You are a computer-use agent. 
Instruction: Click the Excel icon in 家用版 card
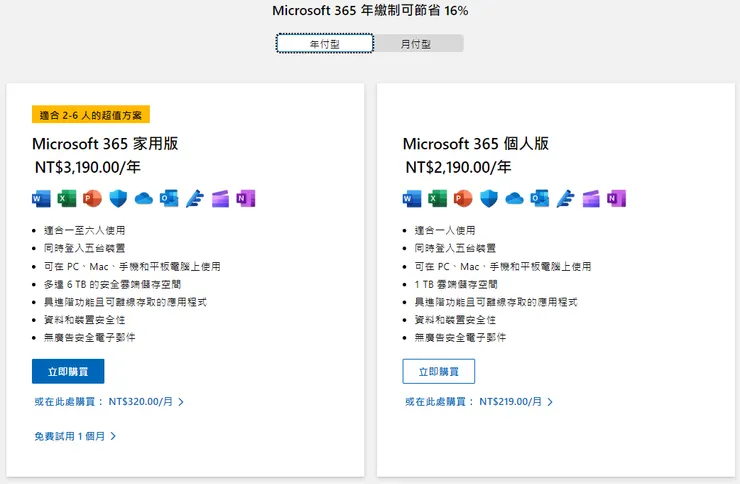click(67, 199)
